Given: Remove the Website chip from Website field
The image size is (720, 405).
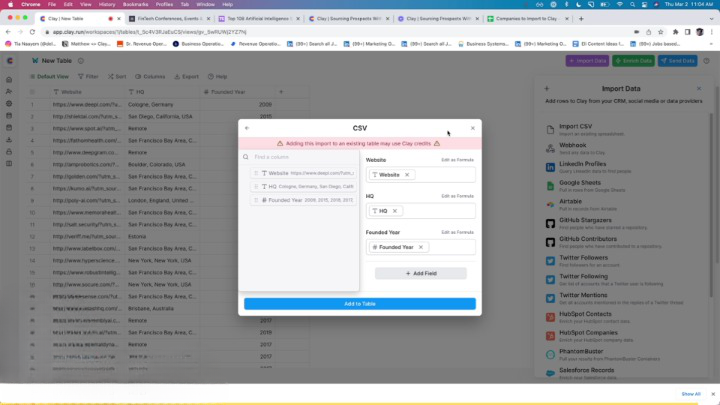Looking at the screenshot, I should click(407, 175).
